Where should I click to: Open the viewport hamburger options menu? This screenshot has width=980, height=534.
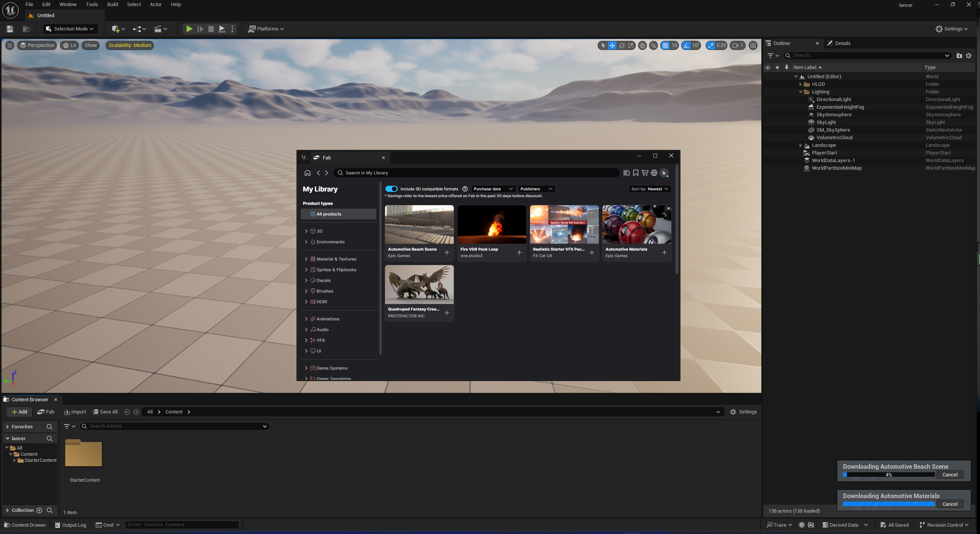pyautogui.click(x=10, y=45)
